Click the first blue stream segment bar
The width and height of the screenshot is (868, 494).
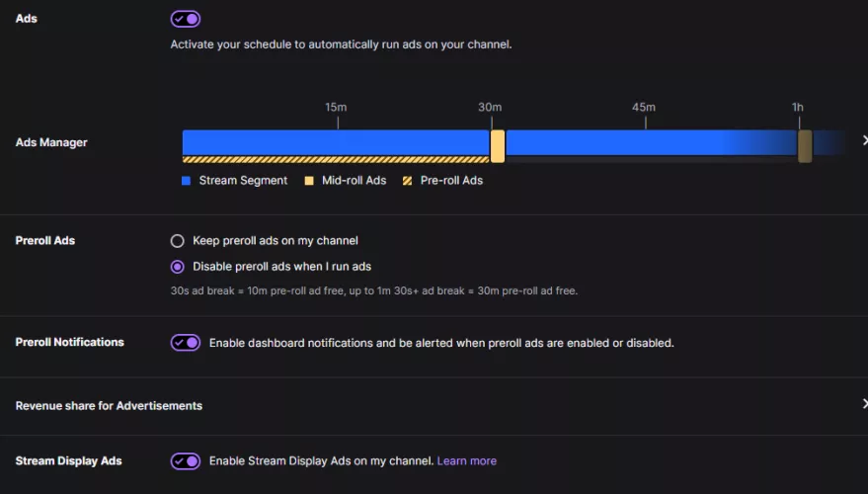click(x=336, y=142)
